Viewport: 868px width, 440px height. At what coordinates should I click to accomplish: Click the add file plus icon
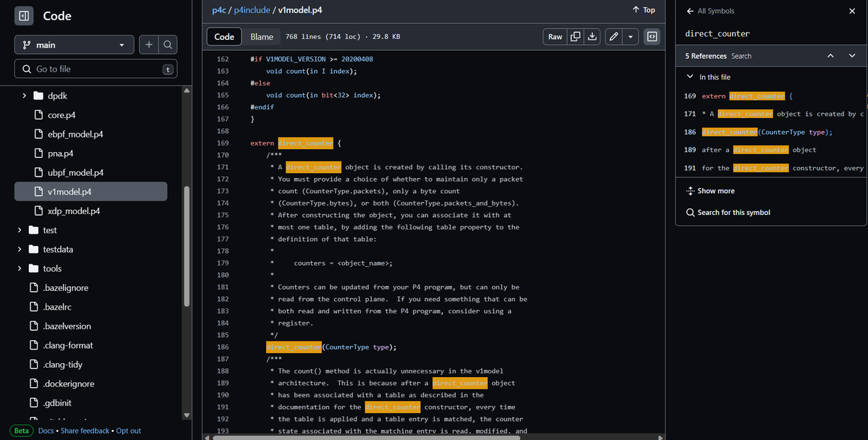click(x=148, y=45)
